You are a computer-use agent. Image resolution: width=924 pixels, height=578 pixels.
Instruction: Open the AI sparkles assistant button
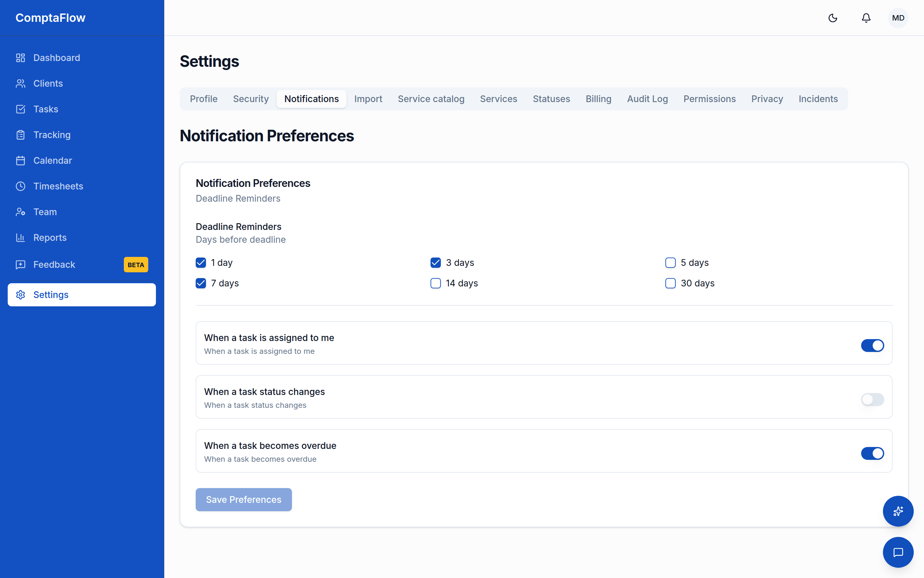(898, 511)
